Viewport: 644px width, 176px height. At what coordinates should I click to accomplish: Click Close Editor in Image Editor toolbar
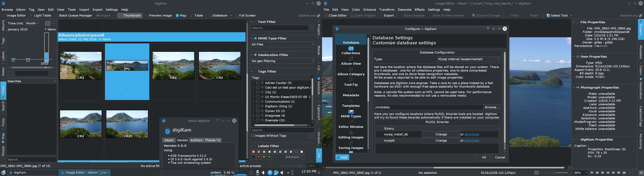(336, 15)
